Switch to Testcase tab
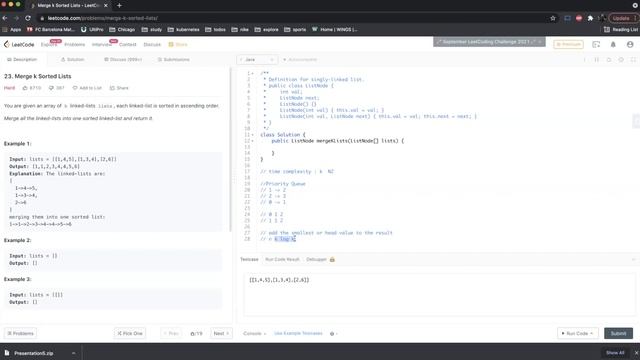The height and width of the screenshot is (360, 640). [249, 260]
